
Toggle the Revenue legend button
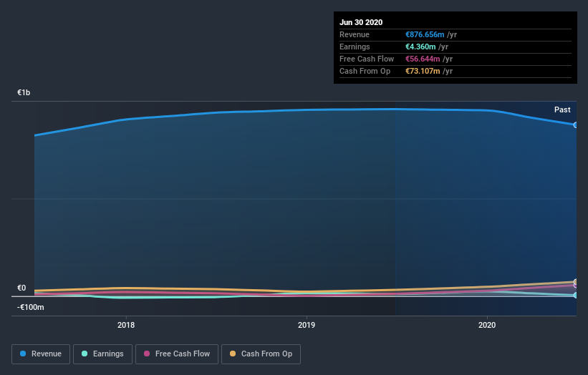(x=41, y=354)
